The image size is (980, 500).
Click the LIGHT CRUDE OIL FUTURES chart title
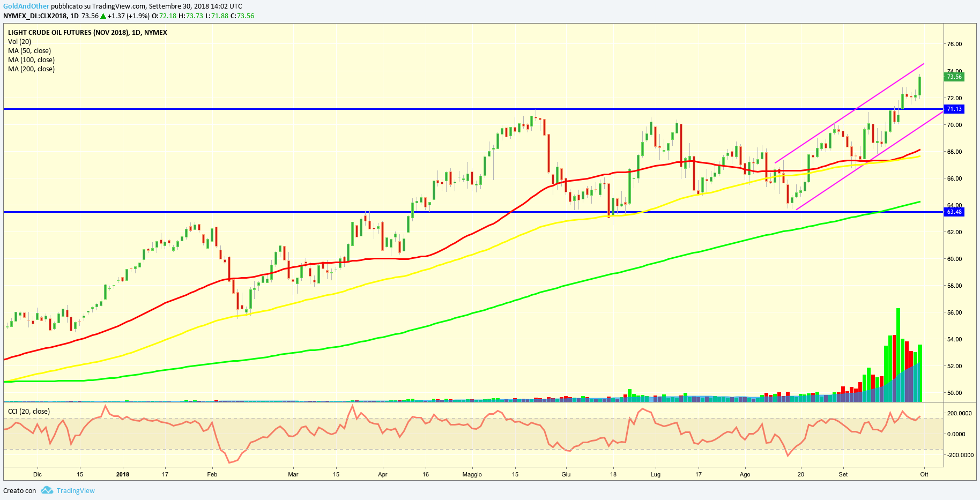[87, 32]
